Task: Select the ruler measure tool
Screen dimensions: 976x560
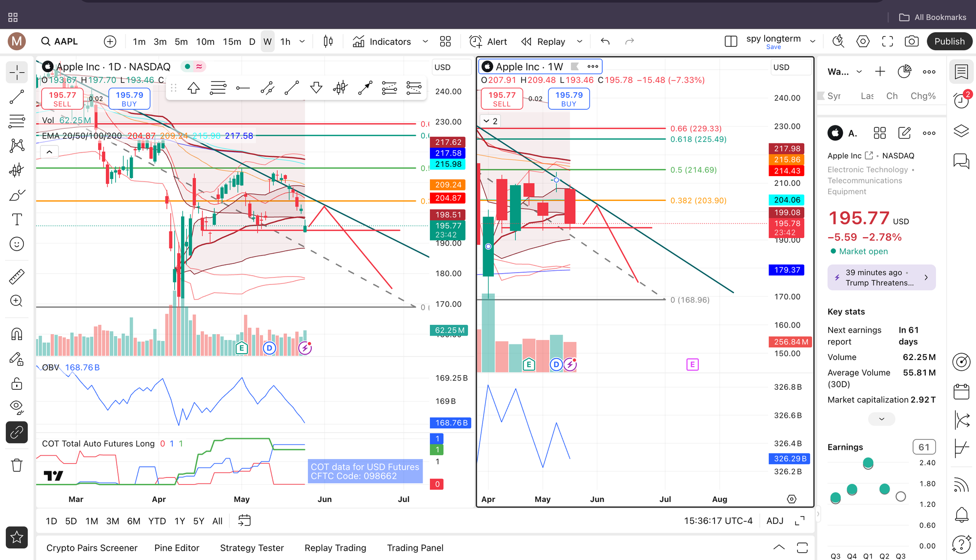Action: (x=17, y=277)
